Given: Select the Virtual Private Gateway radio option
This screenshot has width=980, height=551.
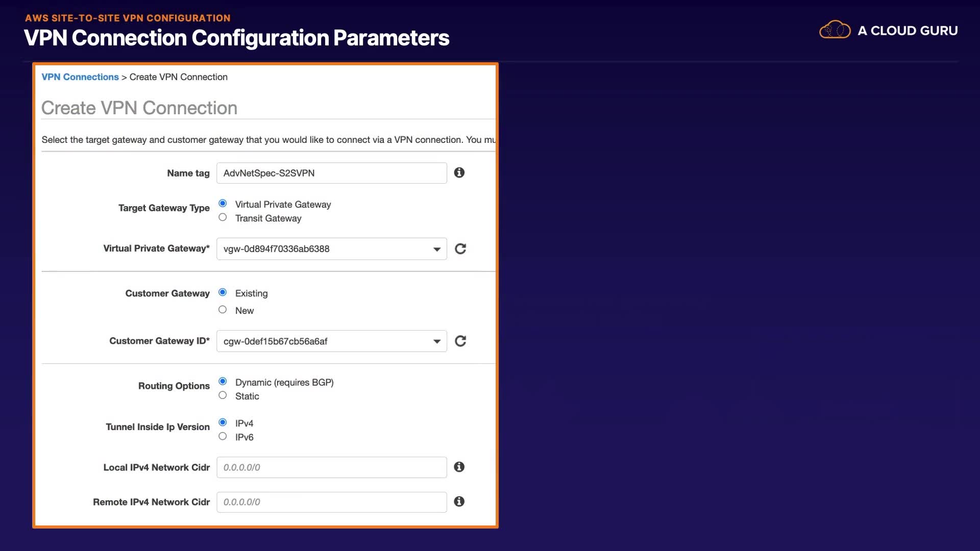Looking at the screenshot, I should (x=223, y=204).
